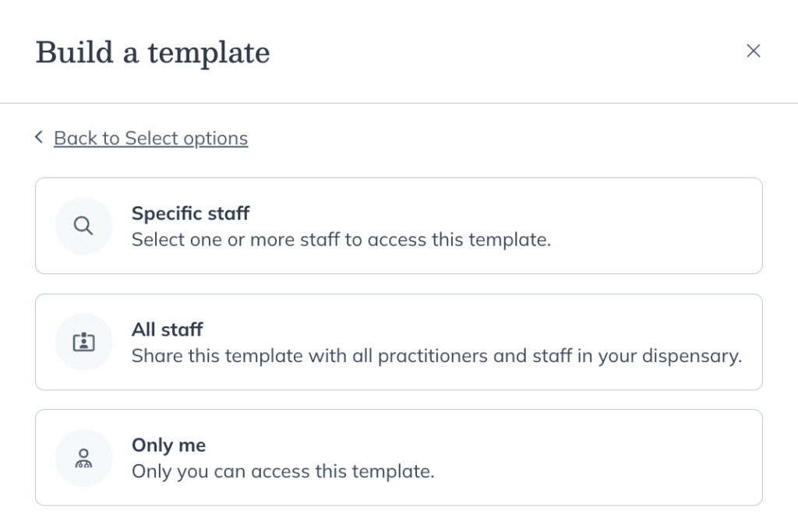Go back via Back to Select options link

click(x=150, y=139)
